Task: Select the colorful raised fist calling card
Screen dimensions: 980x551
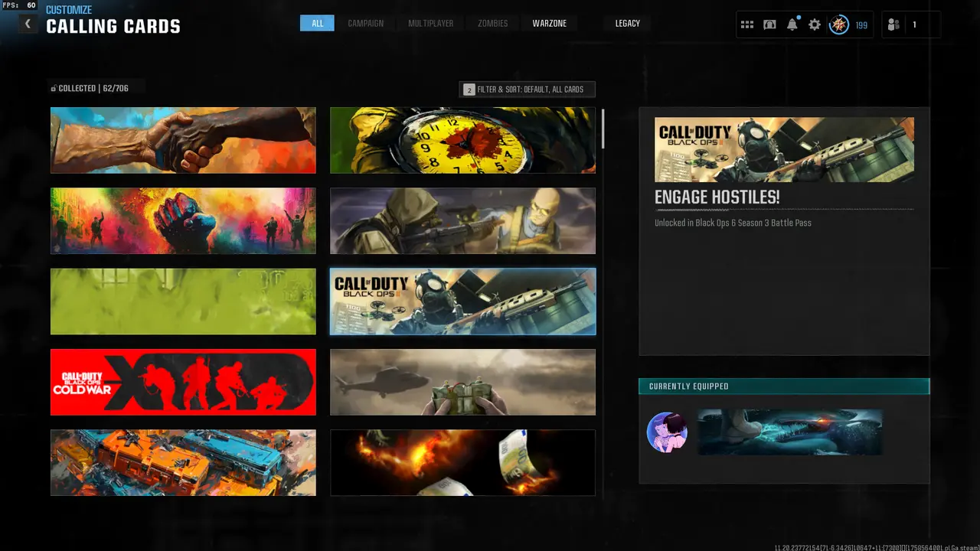Action: 183,220
